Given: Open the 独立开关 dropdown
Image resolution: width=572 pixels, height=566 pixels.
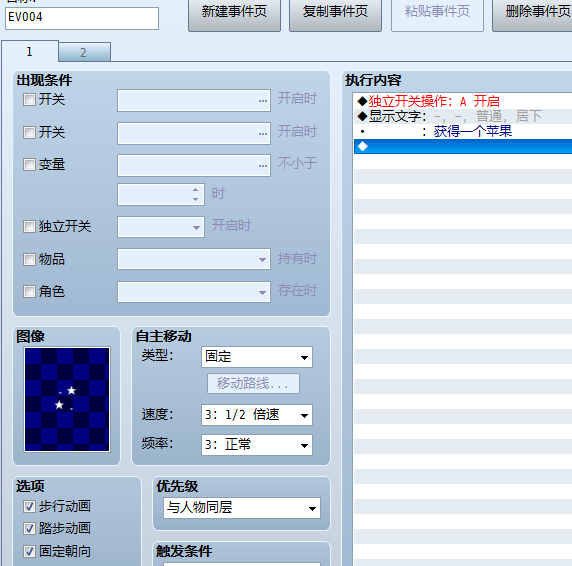Looking at the screenshot, I should coord(161,227).
